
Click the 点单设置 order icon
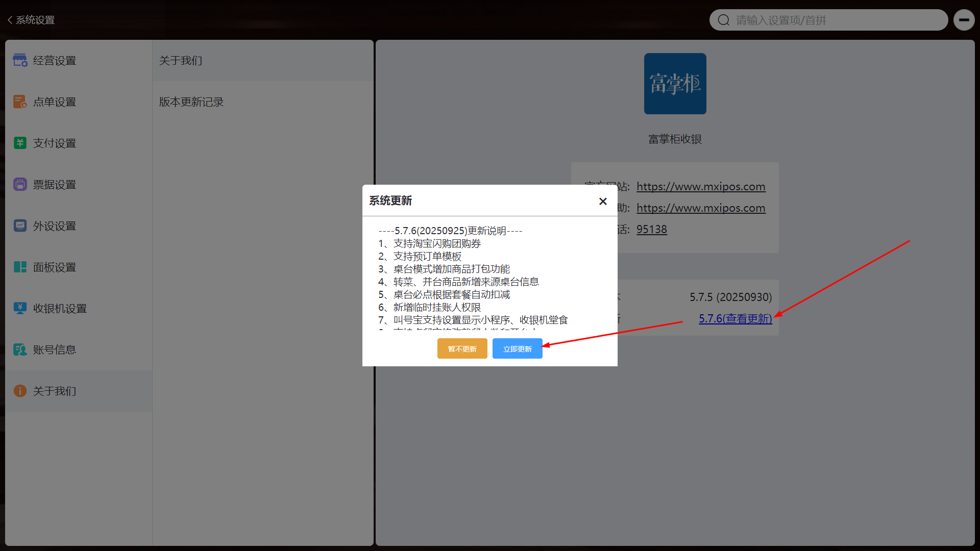(x=20, y=102)
